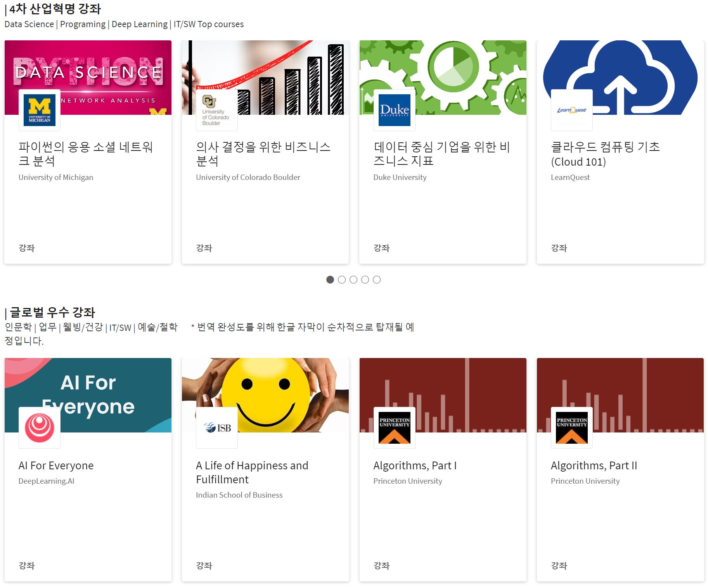Open the yellow smiley face course image

pos(265,395)
